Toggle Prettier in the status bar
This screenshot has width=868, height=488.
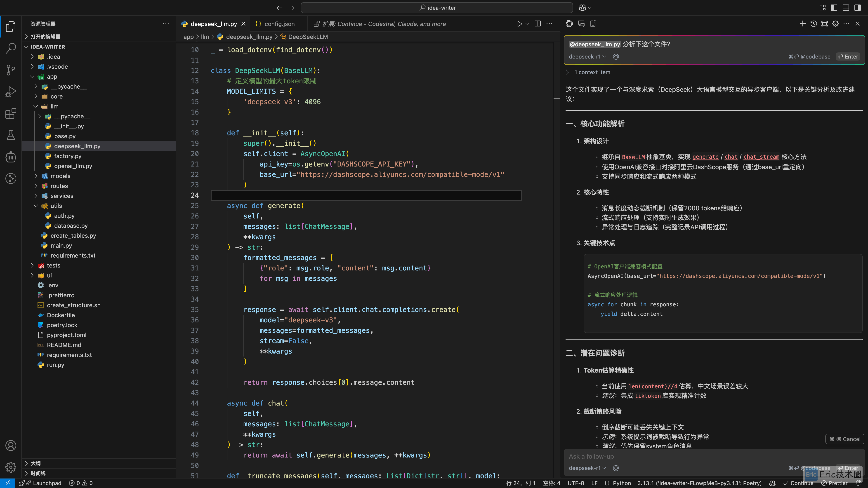tap(834, 483)
